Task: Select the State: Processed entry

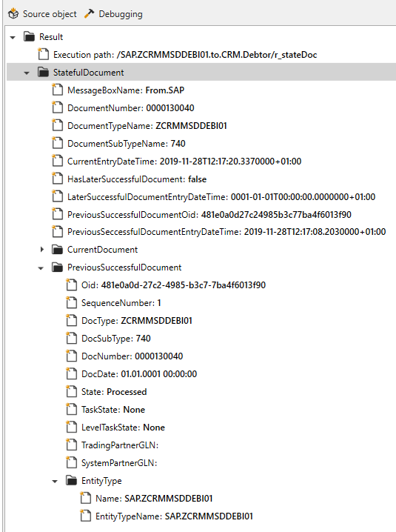Action: pos(114,392)
